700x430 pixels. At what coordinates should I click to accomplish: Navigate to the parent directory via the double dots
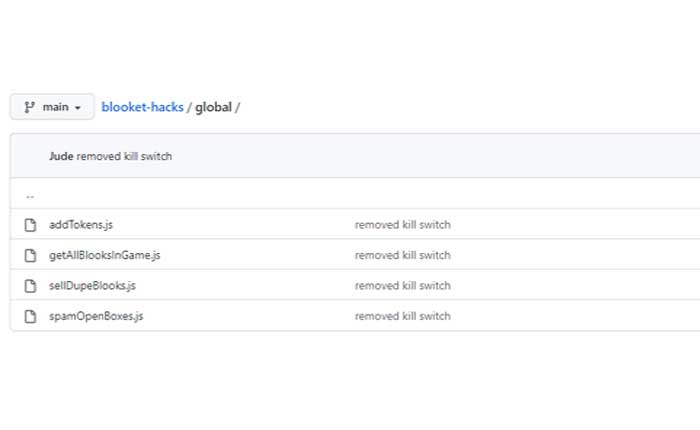30,194
